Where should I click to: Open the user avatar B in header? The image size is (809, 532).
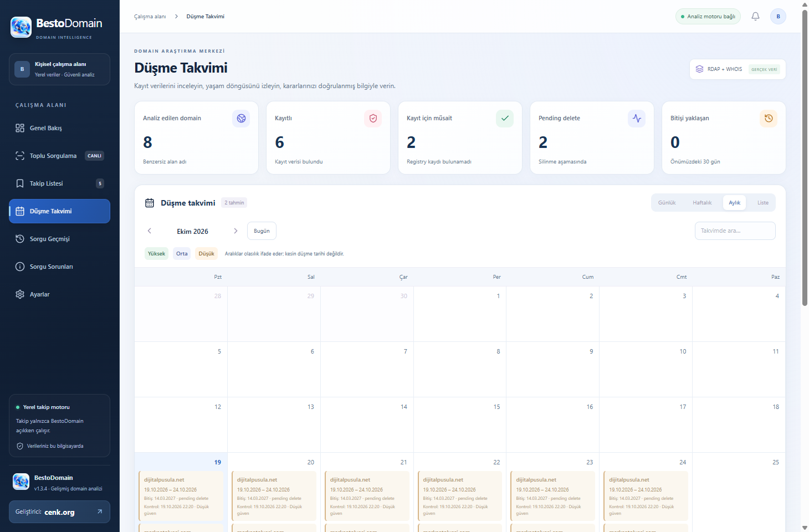pyautogui.click(x=778, y=17)
